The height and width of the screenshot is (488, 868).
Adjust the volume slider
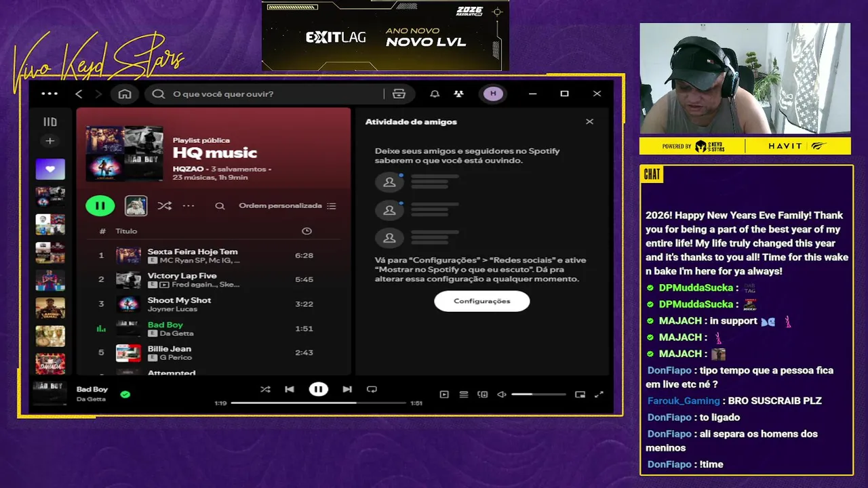(538, 394)
